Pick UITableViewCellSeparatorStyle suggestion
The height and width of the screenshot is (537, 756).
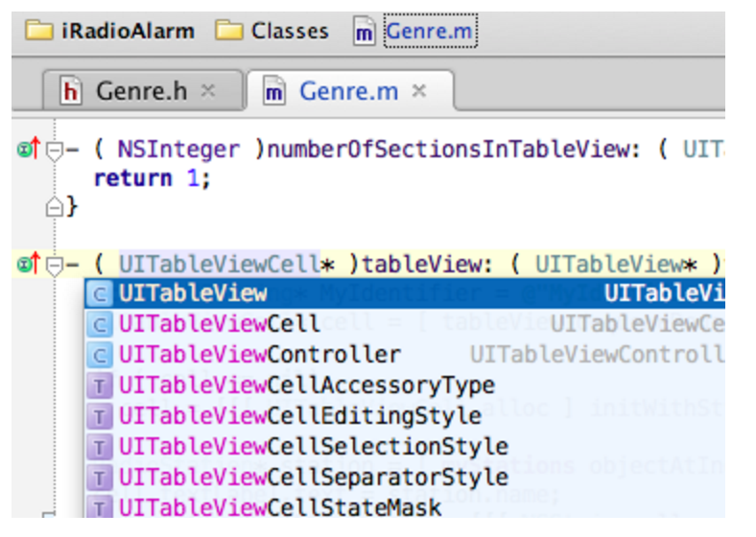click(x=405, y=478)
